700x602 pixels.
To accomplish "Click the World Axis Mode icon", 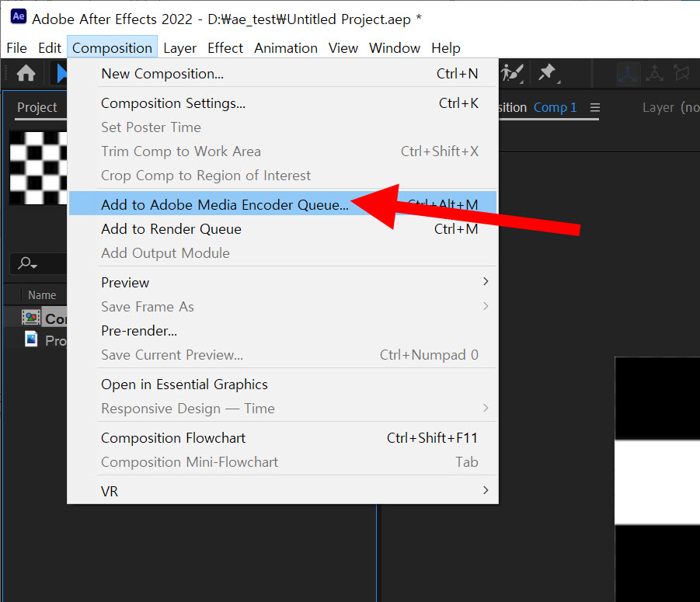I will (654, 73).
